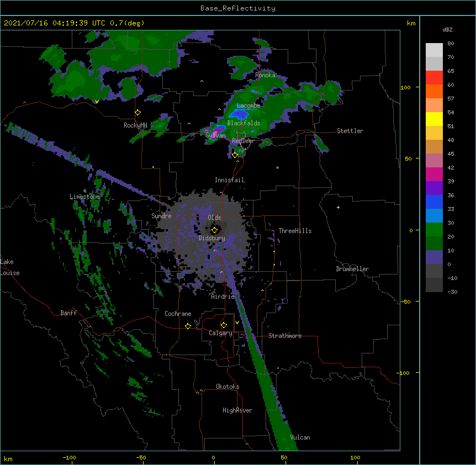The image size is (476, 465).
Task: Pick the yellow 51-54 dBZ legend swatch
Action: (x=434, y=119)
